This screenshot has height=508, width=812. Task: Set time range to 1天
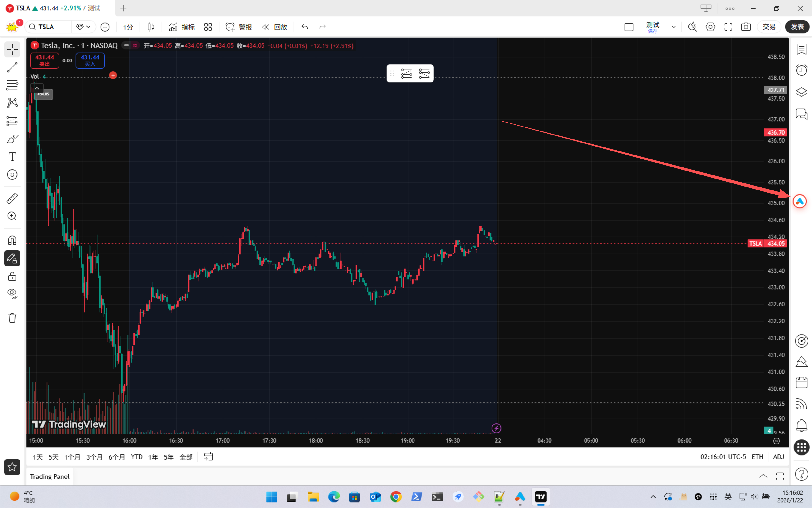38,457
